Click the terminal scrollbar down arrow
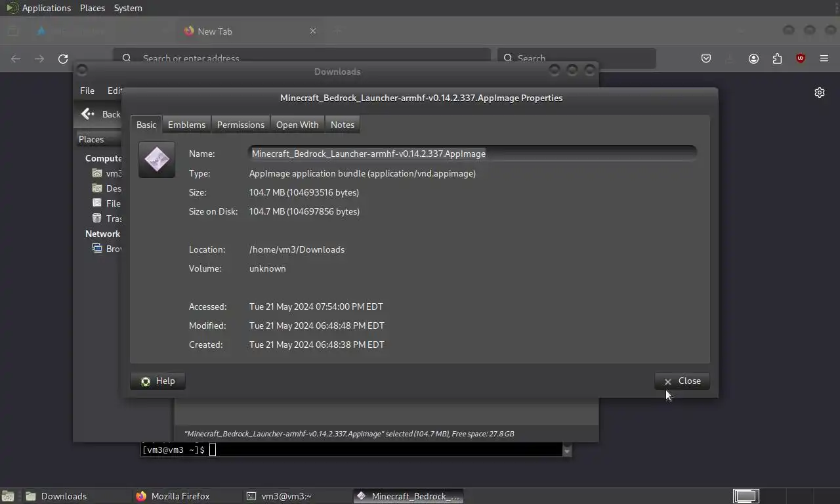 pos(567,451)
